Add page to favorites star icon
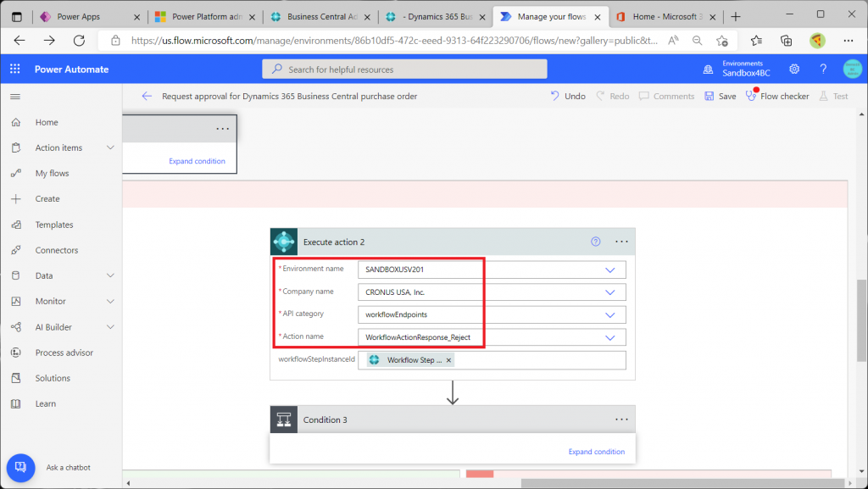Viewport: 868px width, 489px height. point(722,41)
